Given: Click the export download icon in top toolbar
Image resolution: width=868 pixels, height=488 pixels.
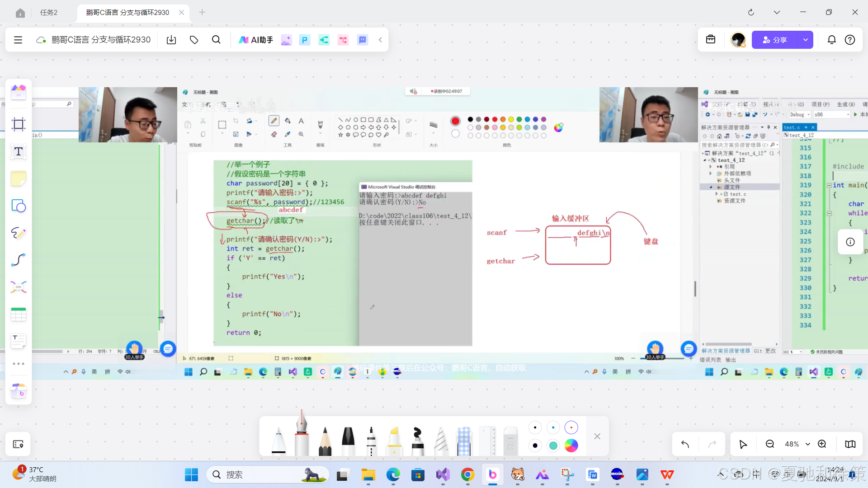Looking at the screenshot, I should [171, 40].
